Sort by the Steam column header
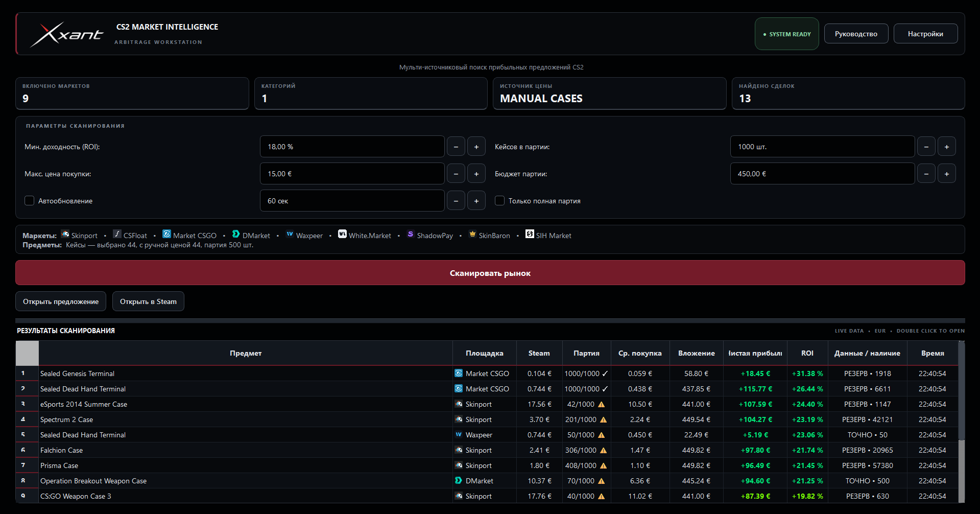This screenshot has width=980, height=514. coord(539,353)
